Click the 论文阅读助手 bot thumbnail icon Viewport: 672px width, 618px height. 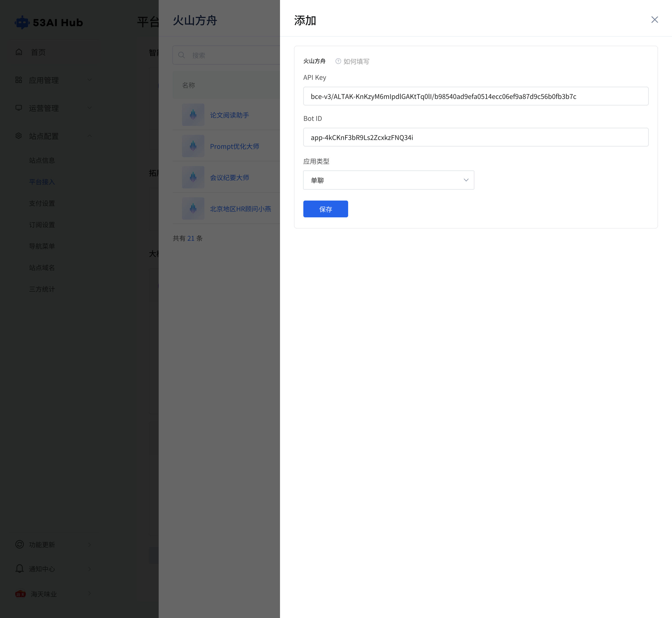point(193,115)
